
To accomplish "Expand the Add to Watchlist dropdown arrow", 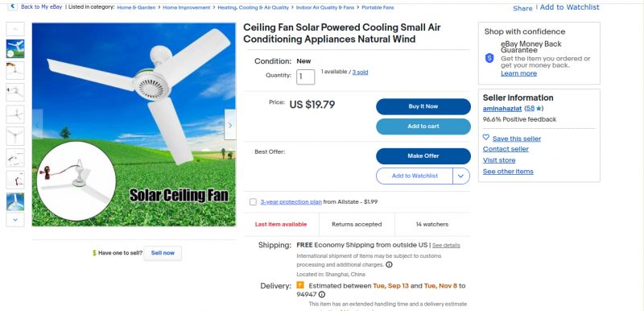I will tap(460, 176).
